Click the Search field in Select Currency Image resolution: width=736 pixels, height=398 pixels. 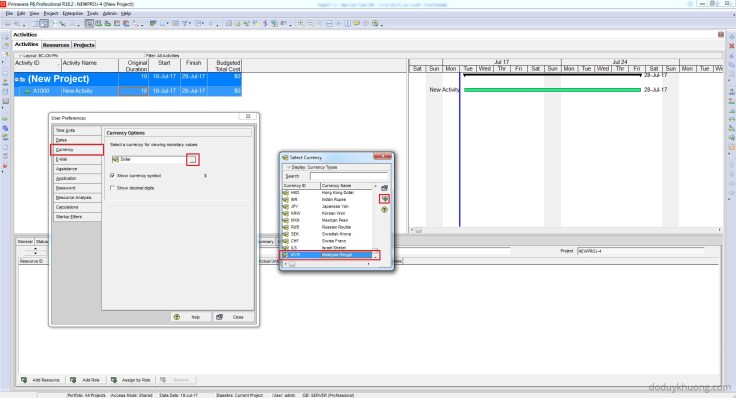pos(349,176)
